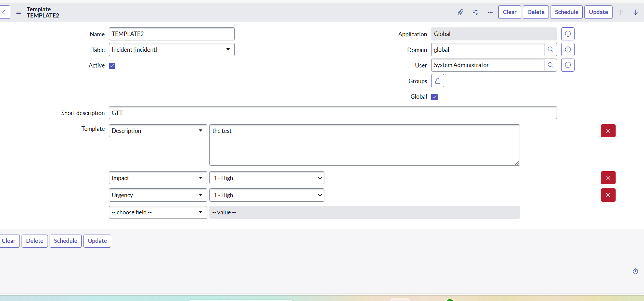644x301 pixels.
Task: Show Application field info icon
Action: 568,34
